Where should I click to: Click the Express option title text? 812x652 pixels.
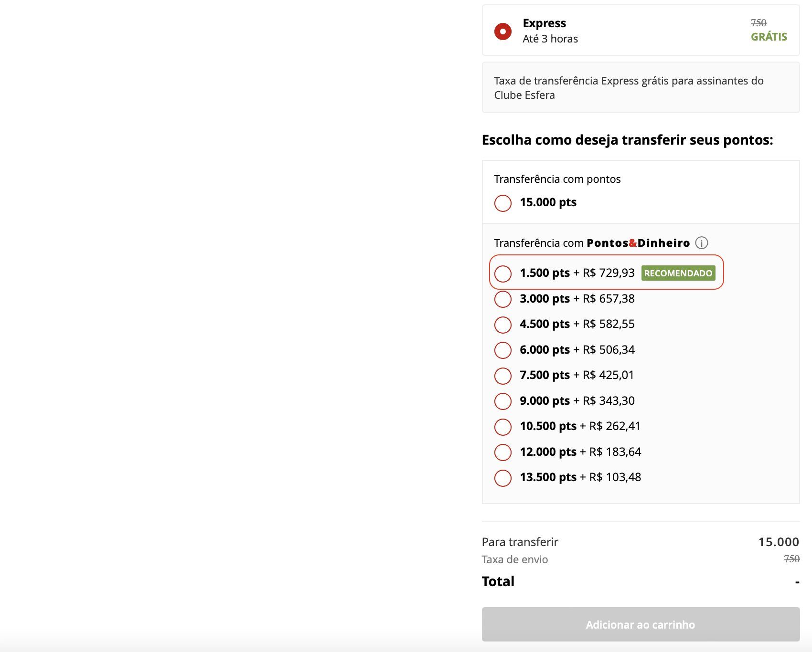click(545, 23)
